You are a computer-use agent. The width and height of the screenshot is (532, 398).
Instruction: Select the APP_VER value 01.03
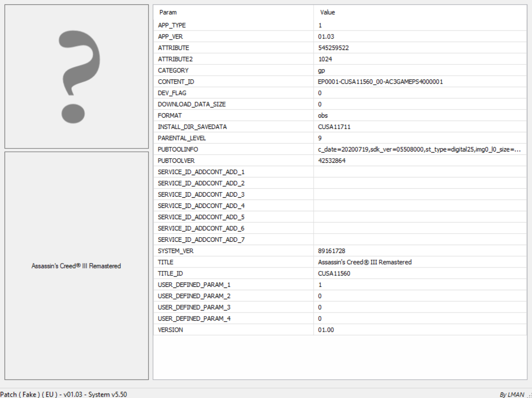326,36
